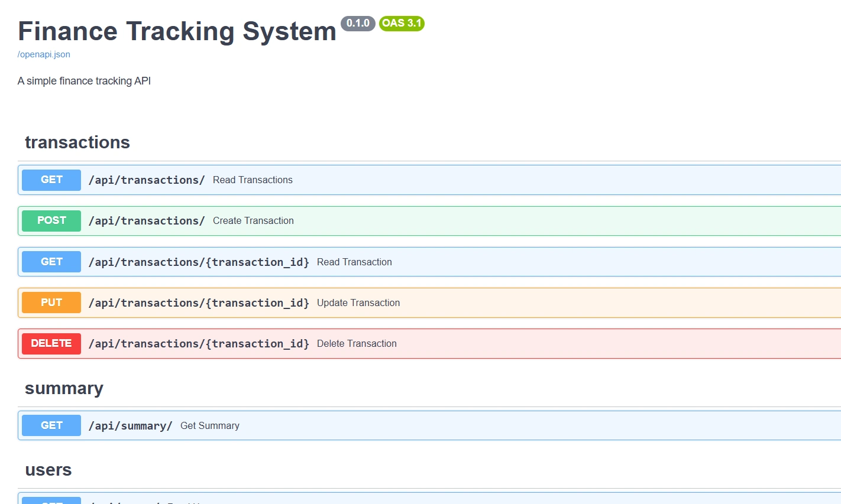Click the 0.1.0 version badge
841x504 pixels.
358,24
